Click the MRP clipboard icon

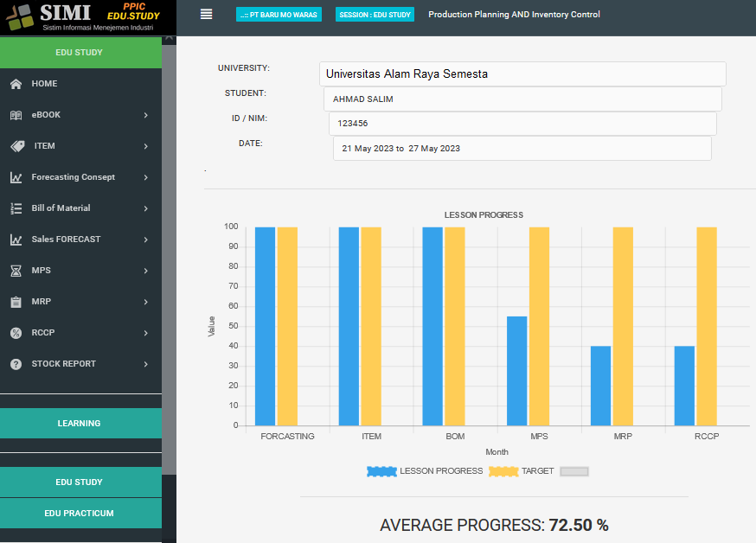[x=16, y=302]
